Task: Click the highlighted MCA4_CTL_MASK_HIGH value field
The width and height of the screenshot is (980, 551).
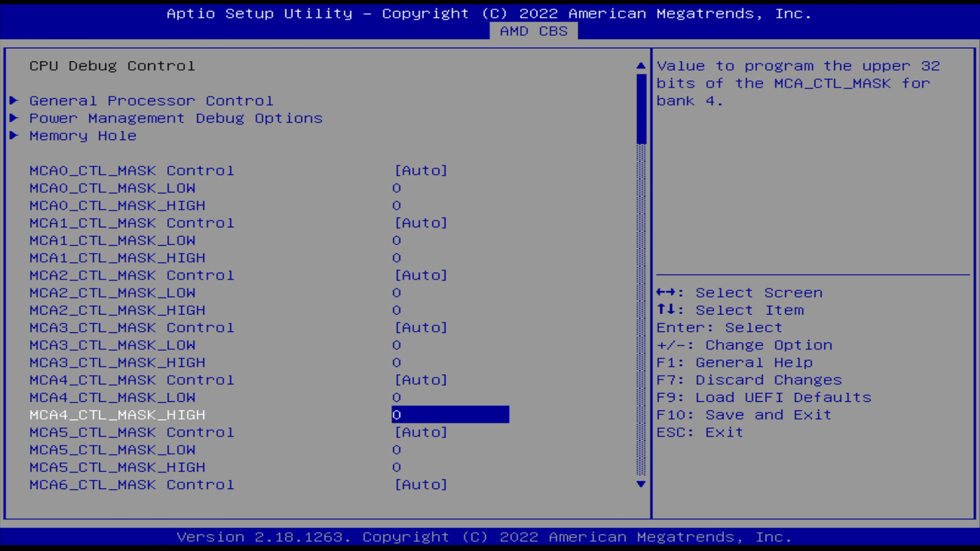Action: point(450,415)
